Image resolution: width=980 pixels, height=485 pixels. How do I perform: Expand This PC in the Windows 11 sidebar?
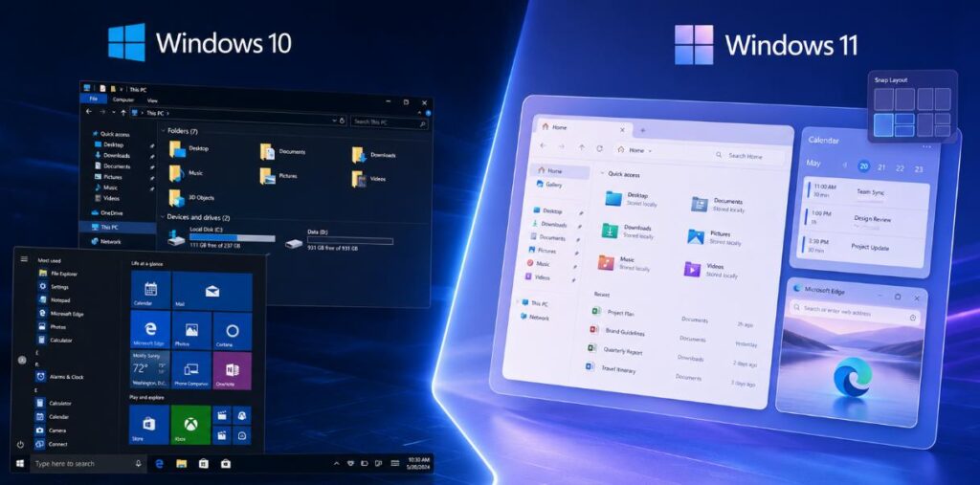518,302
